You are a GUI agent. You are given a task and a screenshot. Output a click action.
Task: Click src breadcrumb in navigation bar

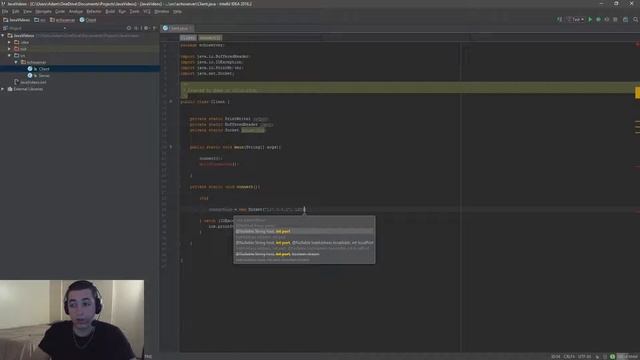point(40,20)
